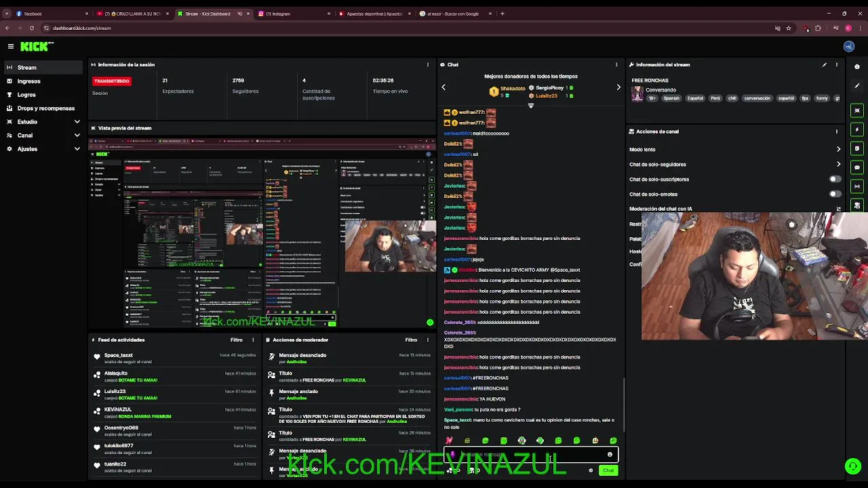Switch to the Instagram browser tab
The image size is (868, 488).
click(x=293, y=14)
